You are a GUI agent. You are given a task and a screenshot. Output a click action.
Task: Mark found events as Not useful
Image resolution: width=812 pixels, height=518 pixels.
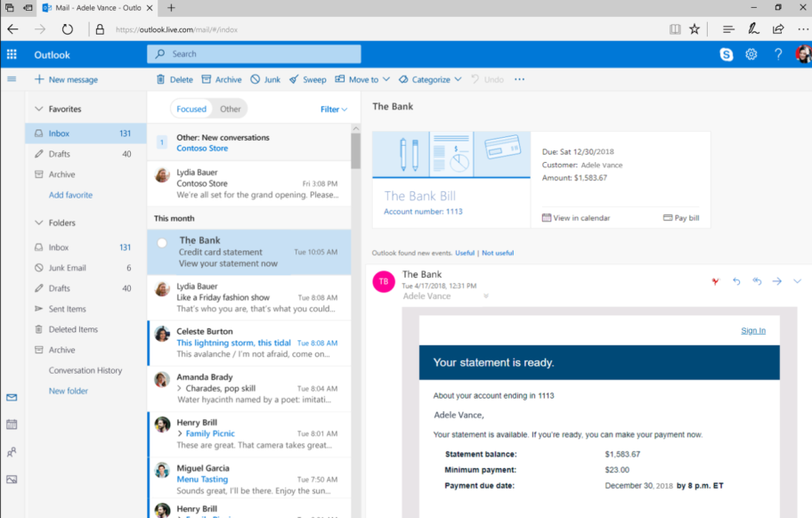point(498,253)
